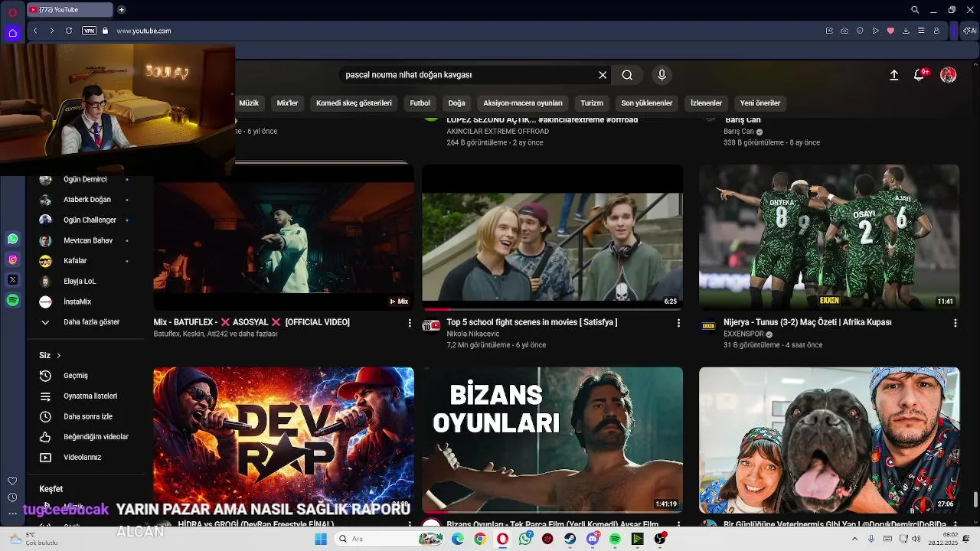Click the Opera home icon

[12, 33]
